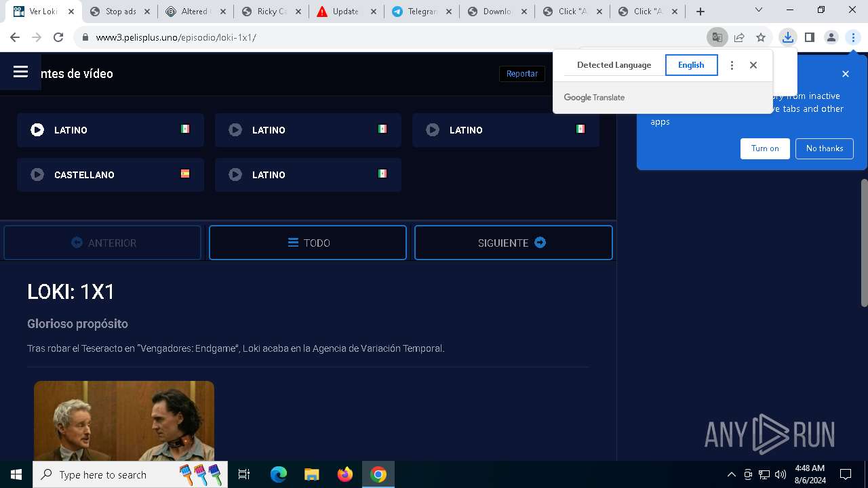
Task: Share this page icon
Action: click(x=739, y=37)
